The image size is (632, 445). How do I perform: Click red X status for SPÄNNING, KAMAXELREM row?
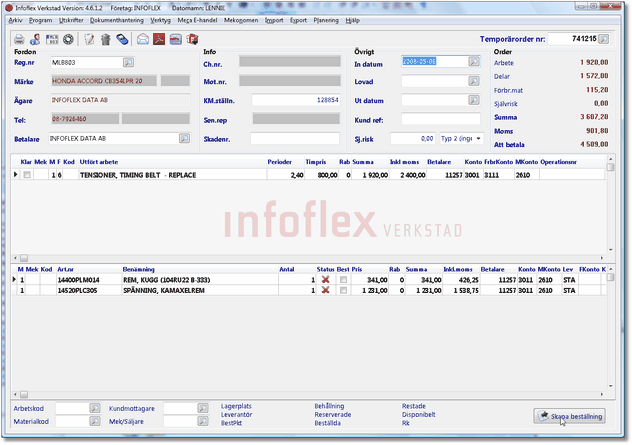click(x=325, y=290)
